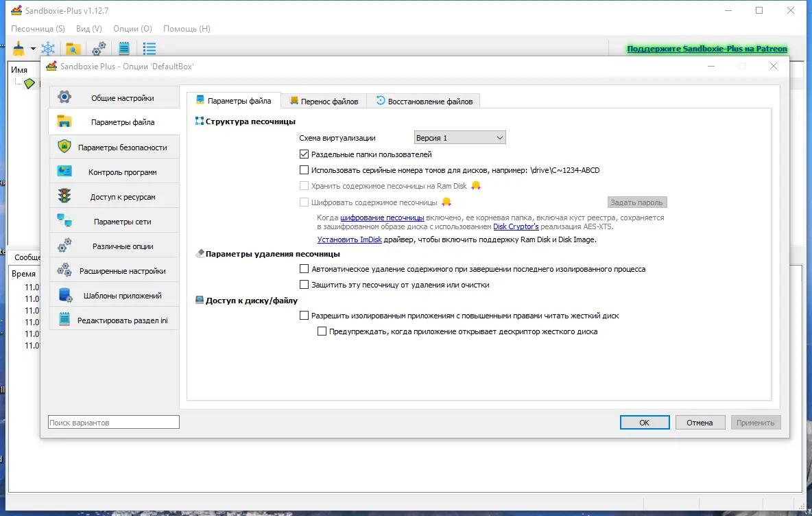This screenshot has width=812, height=516.
Task: Click the broom cleanup icon in main toolbar
Action: (x=19, y=49)
